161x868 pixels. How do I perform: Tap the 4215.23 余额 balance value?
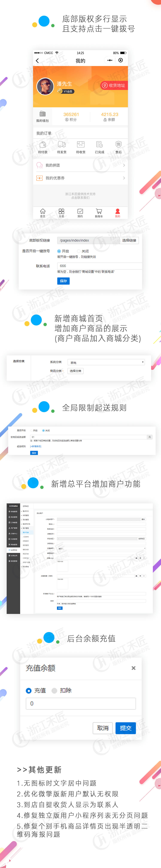[x=109, y=115]
